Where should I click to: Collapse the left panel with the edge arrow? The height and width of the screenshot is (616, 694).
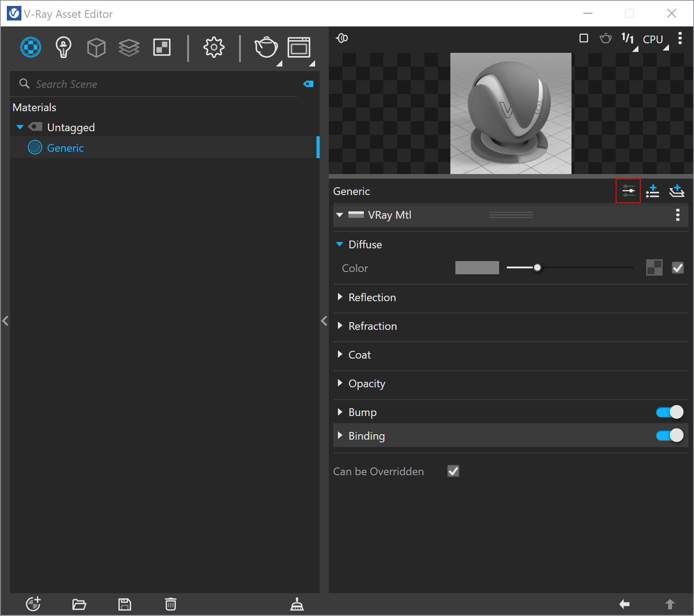(x=5, y=321)
